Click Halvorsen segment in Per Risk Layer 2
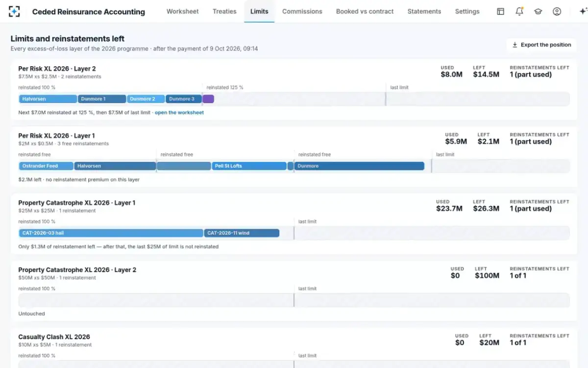This screenshot has width=588, height=368. [x=48, y=99]
